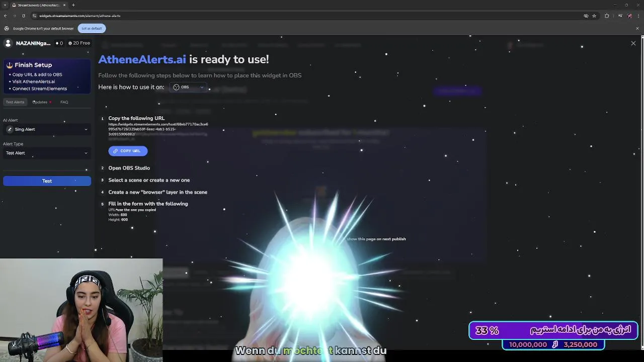Dismiss the default browser notification bar
644x362 pixels.
[637, 28]
